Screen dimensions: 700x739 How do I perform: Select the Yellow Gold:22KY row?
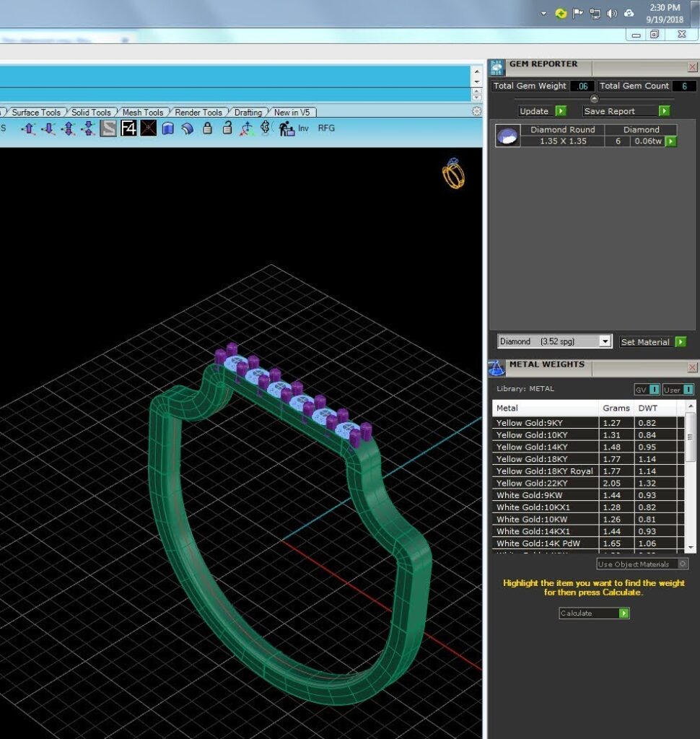point(588,483)
